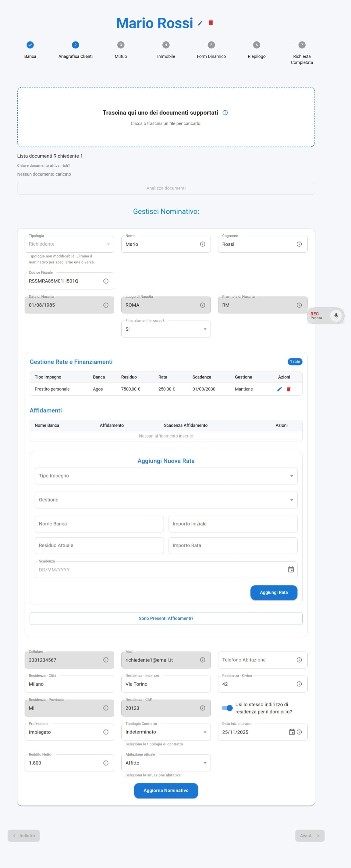Delete the Prestito personale rate row
351x868 pixels.
[288, 389]
